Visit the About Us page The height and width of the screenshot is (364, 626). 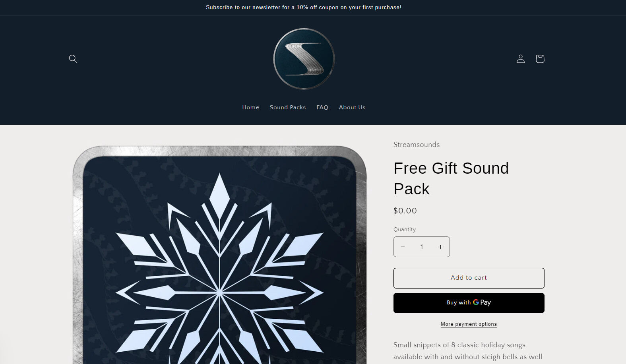(352, 107)
